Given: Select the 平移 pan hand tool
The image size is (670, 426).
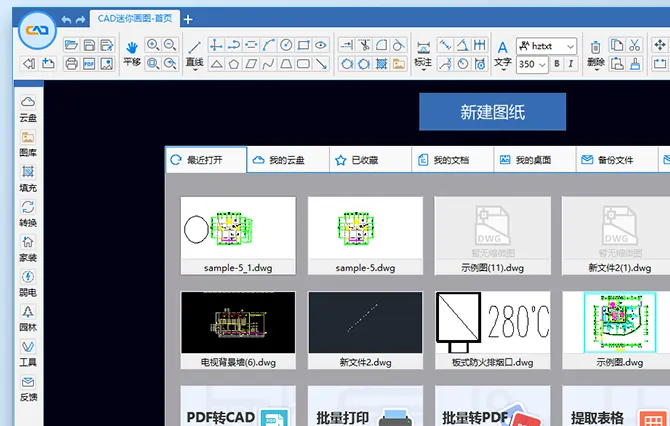Looking at the screenshot, I should (x=132, y=54).
